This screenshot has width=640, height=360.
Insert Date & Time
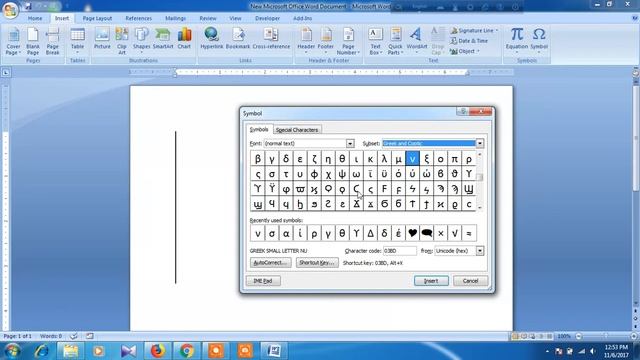469,41
